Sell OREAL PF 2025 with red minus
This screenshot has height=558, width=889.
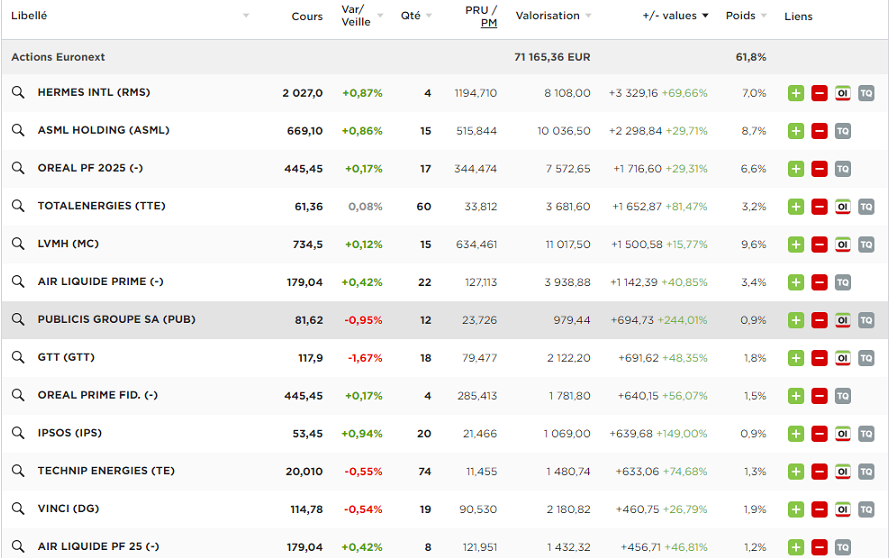tap(819, 169)
